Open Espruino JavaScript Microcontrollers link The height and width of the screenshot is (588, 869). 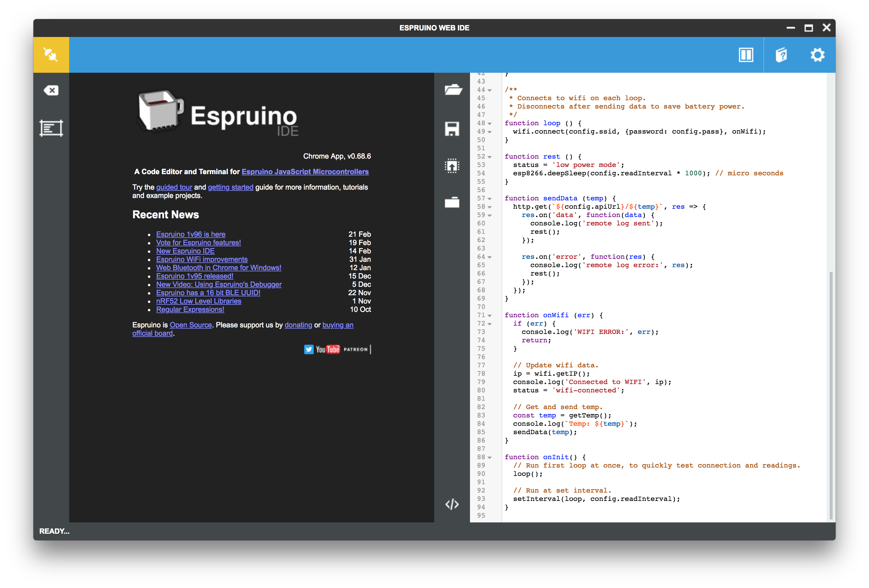pos(305,171)
